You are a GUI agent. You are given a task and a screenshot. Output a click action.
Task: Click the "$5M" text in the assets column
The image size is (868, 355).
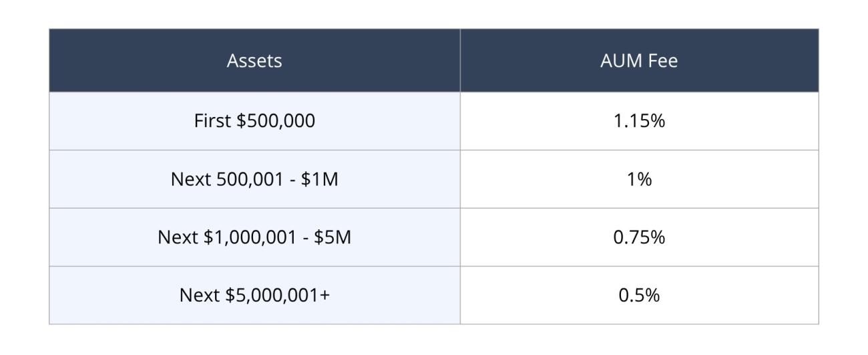tap(337, 237)
